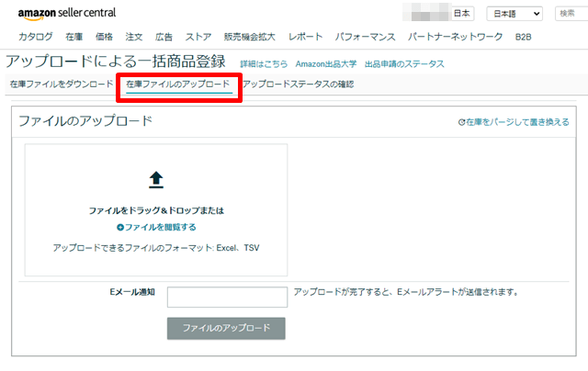Open the カタログ menu
Image resolution: width=588 pixels, height=371 pixels.
pyautogui.click(x=35, y=37)
